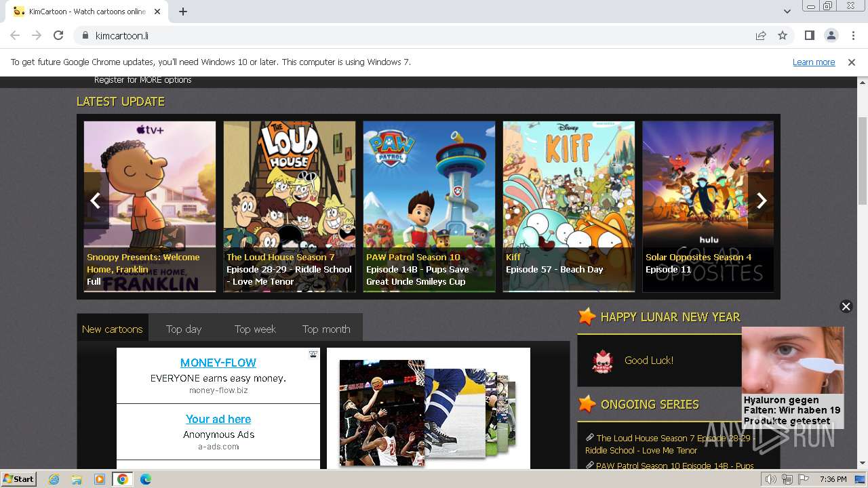
Task: Open the Learn more link
Action: pos(814,62)
